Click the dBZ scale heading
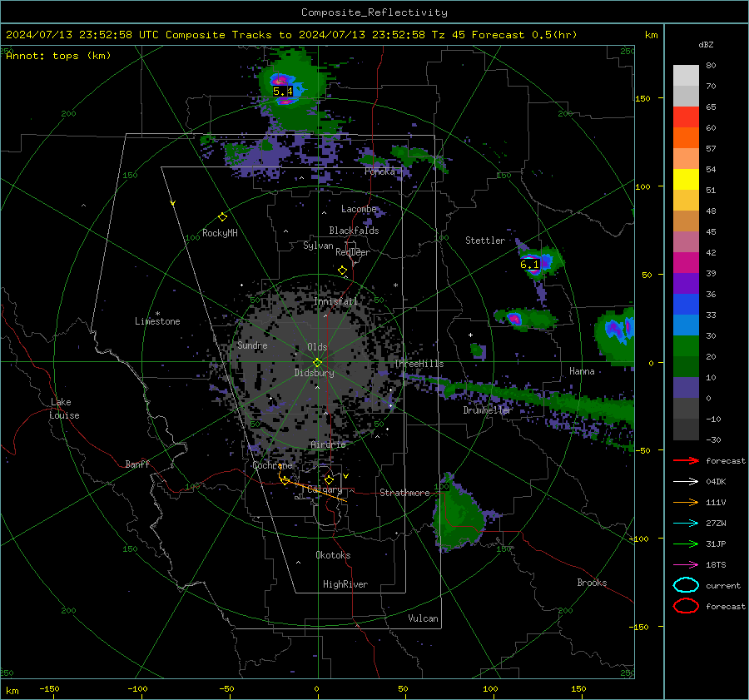 click(706, 44)
